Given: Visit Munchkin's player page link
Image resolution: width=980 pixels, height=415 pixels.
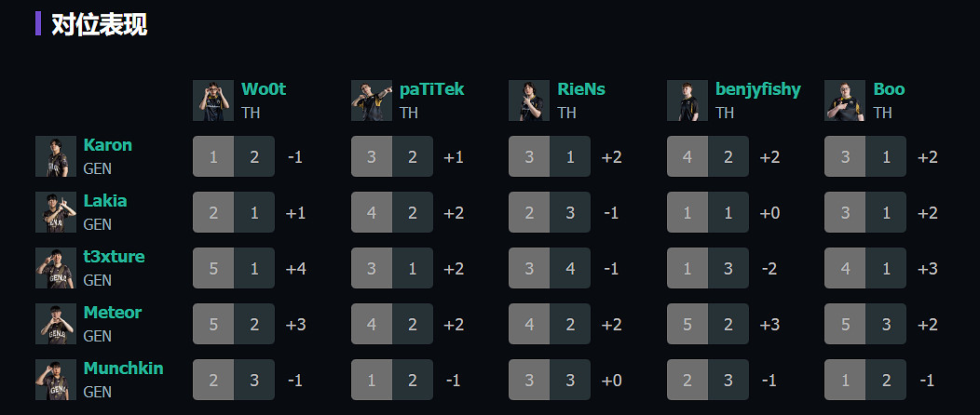Looking at the screenshot, I should 123,368.
